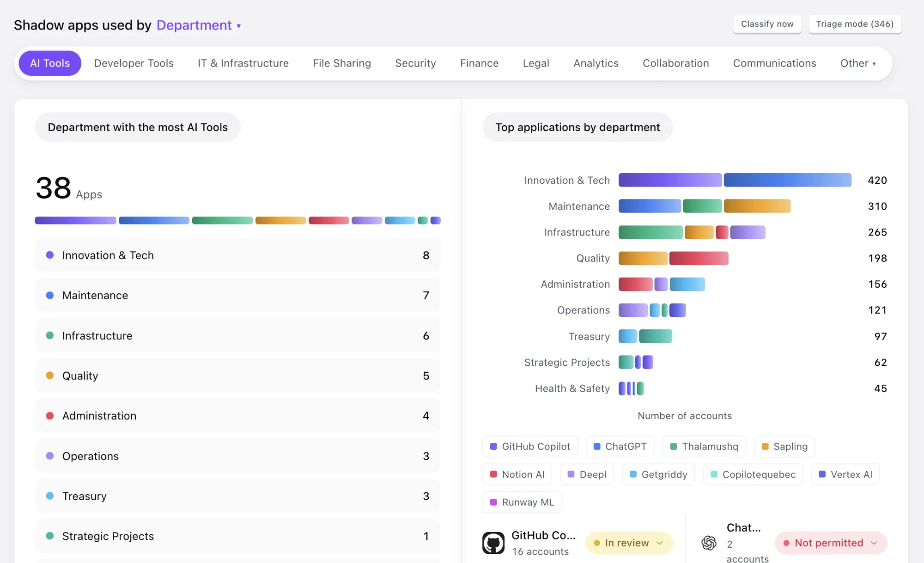Toggle the ChatGPT legend chip

tap(620, 447)
